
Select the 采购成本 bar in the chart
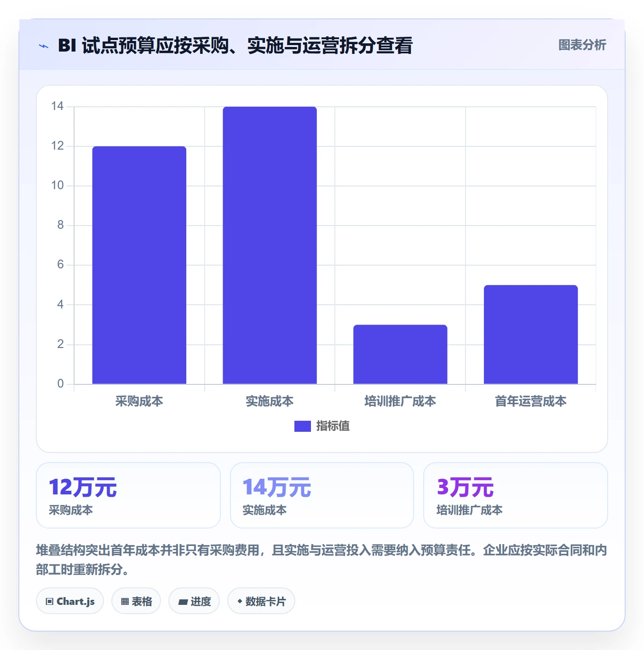(x=139, y=265)
